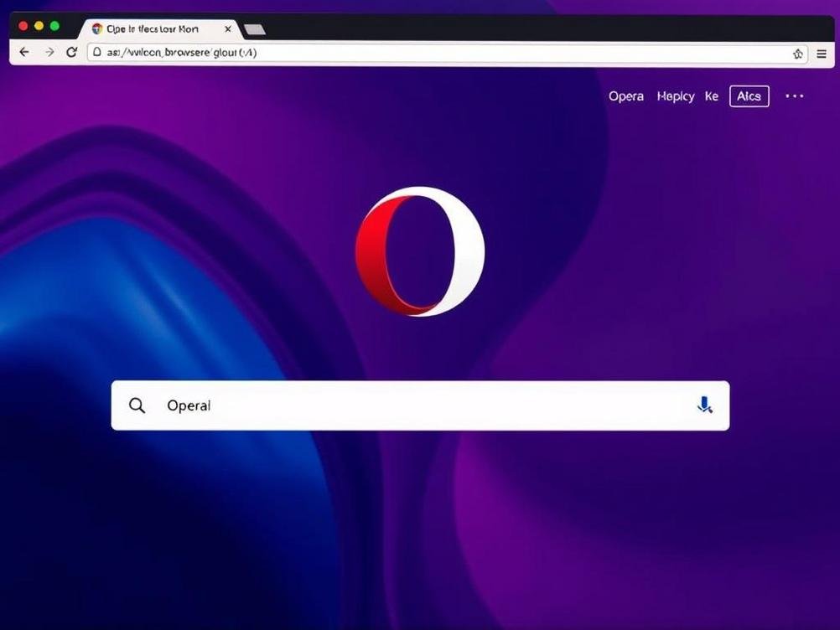Click the forward navigation arrow
The height and width of the screenshot is (630, 840).
tap(49, 52)
